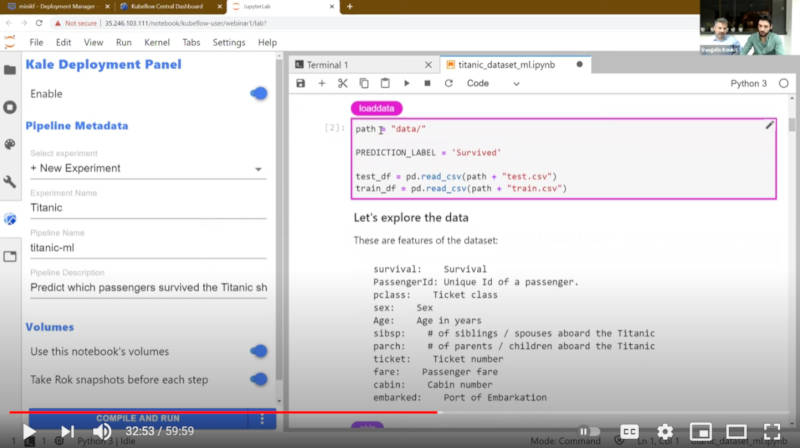Toggle closed captions on the video
This screenshot has width=800, height=448.
629,432
